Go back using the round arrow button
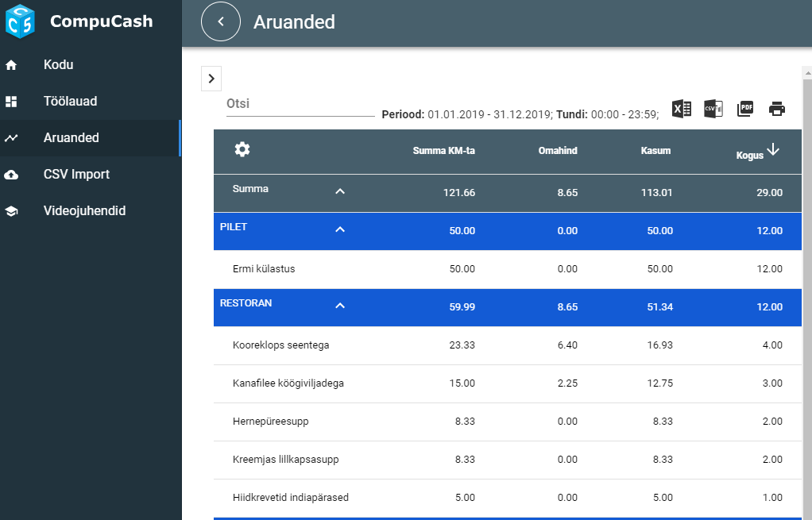Screen dimensions: 812x520 tap(221, 22)
